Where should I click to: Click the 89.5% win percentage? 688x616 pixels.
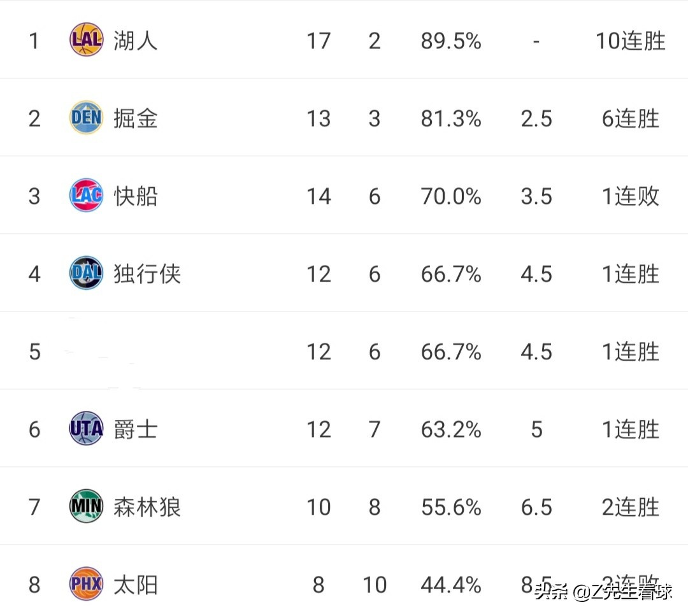[x=450, y=41]
